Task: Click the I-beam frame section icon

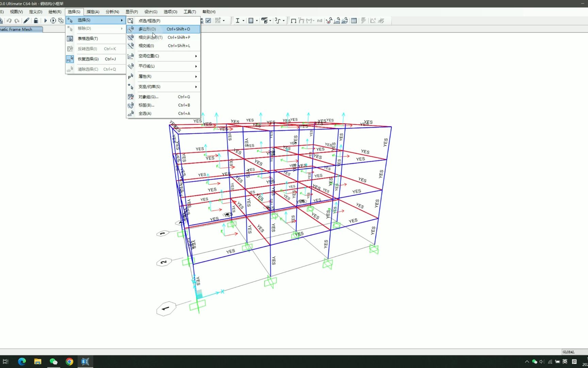Action: coord(238,21)
